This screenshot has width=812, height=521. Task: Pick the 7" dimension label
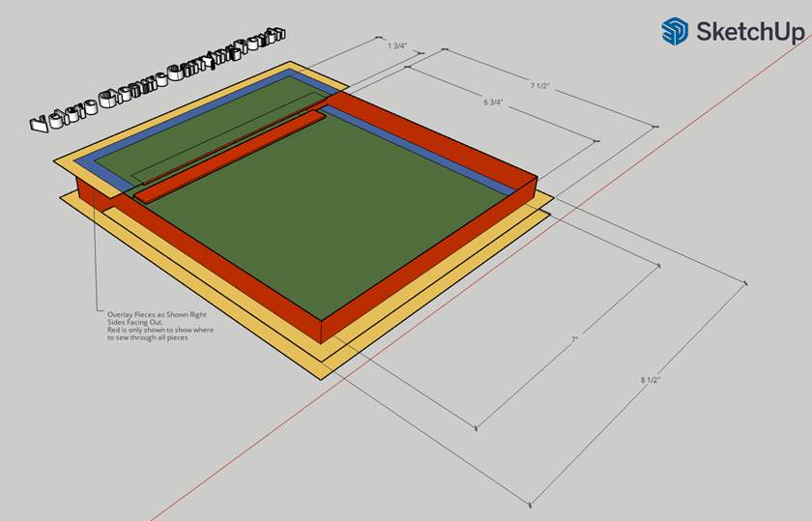(573, 339)
